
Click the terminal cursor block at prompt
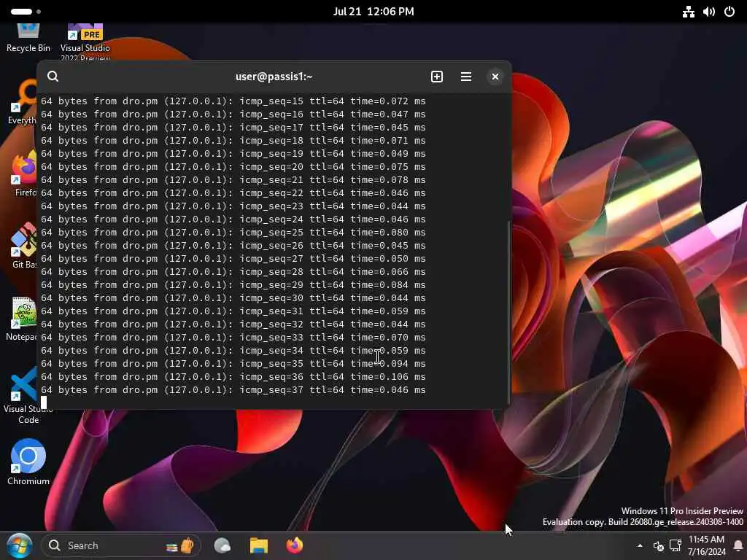click(44, 402)
